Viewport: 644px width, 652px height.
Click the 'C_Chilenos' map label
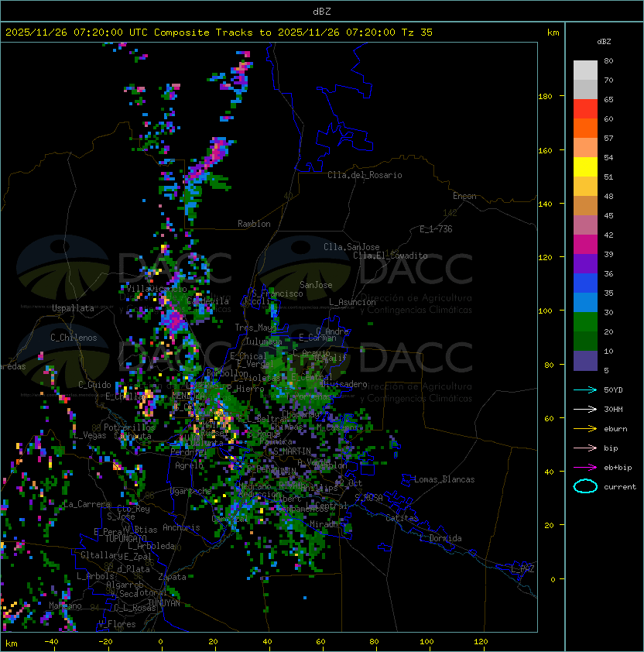(74, 338)
